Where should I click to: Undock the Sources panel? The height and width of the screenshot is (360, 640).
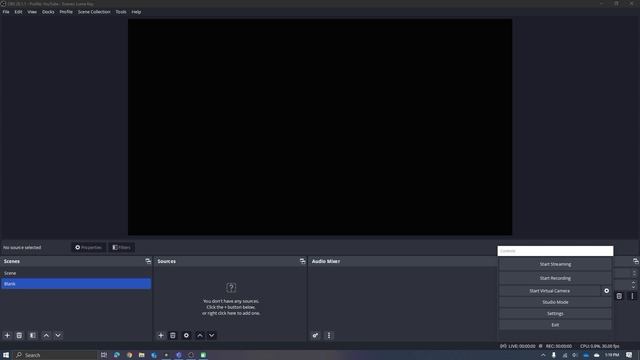(x=302, y=261)
